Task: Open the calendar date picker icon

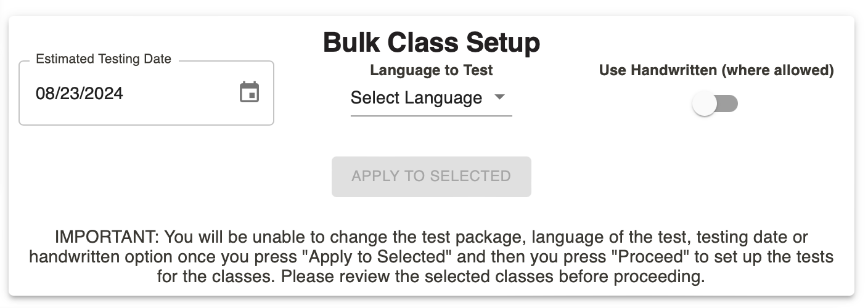Action: click(x=249, y=92)
